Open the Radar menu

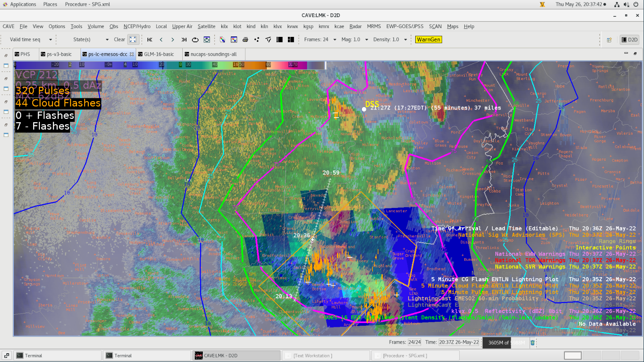pos(355,26)
